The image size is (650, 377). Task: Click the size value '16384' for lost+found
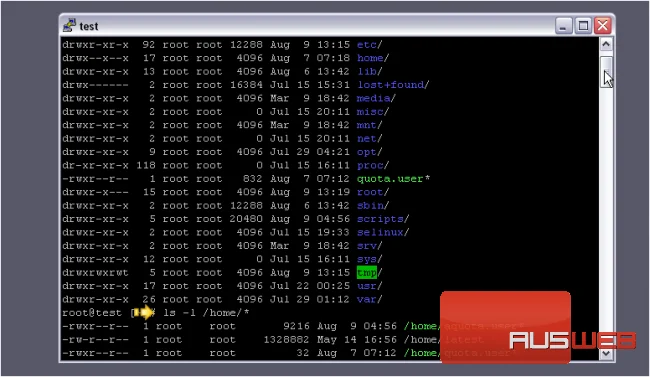pos(246,85)
